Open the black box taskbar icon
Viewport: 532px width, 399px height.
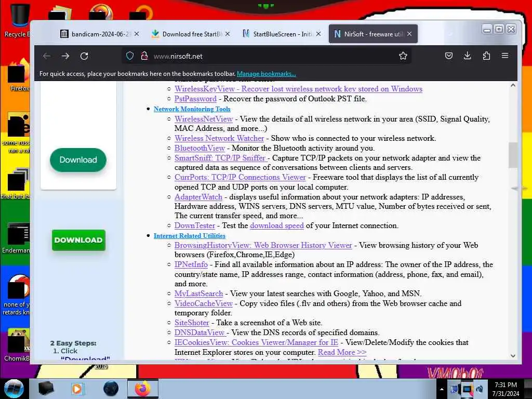point(46,389)
